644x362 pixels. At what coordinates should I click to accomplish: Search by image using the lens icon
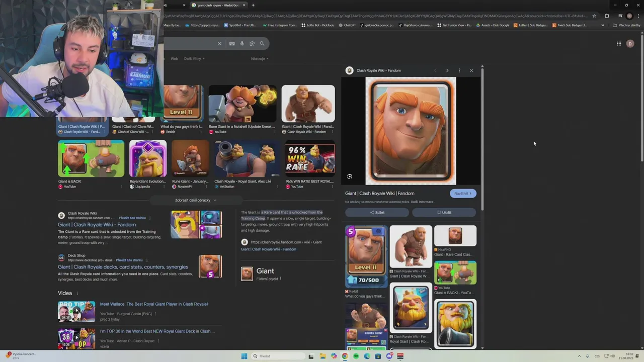252,44
